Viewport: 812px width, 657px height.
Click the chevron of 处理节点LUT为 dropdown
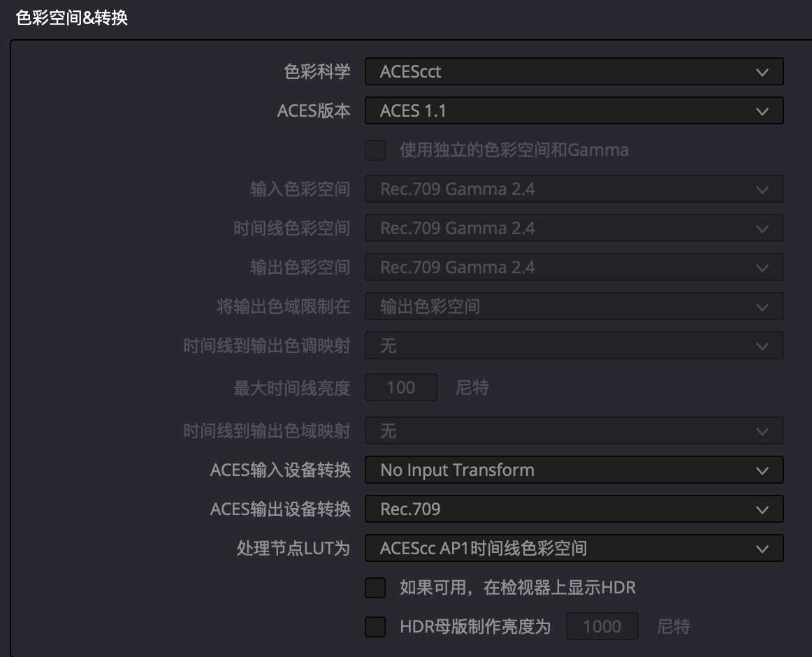(762, 549)
